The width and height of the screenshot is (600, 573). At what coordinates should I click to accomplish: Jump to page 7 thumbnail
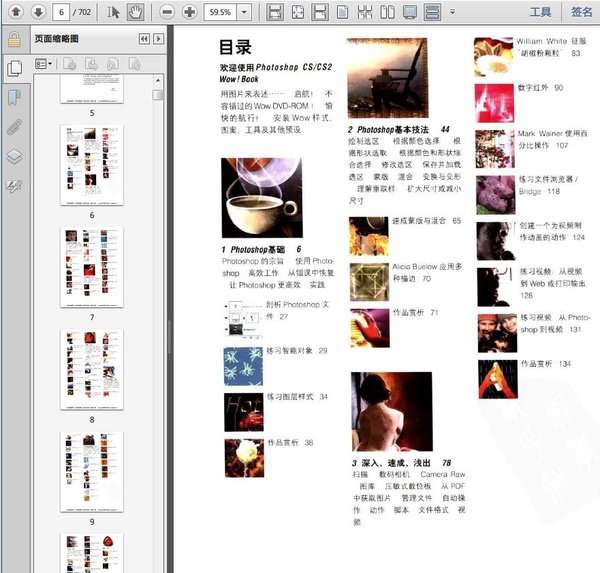[92, 267]
